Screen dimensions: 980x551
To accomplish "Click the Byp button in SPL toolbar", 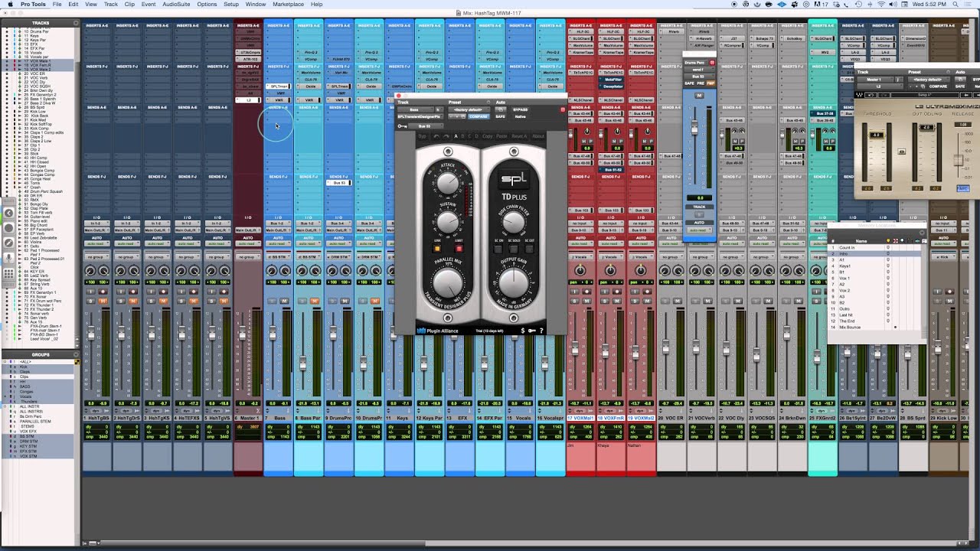I will coord(422,136).
